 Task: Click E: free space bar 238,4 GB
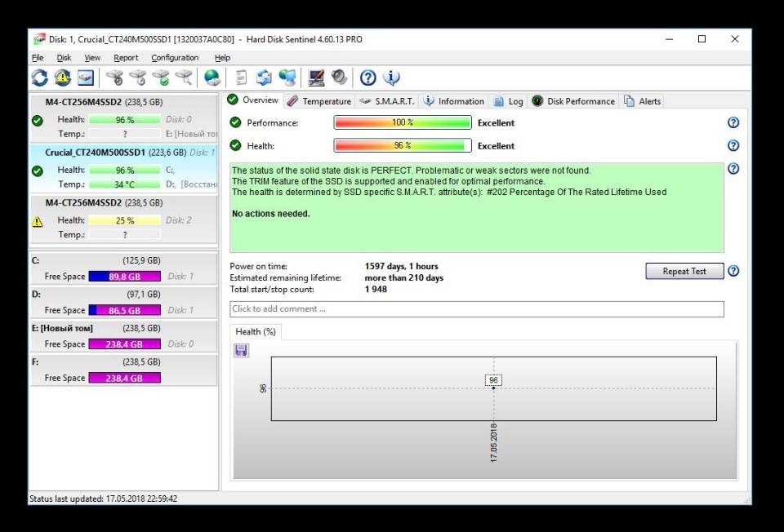click(124, 344)
